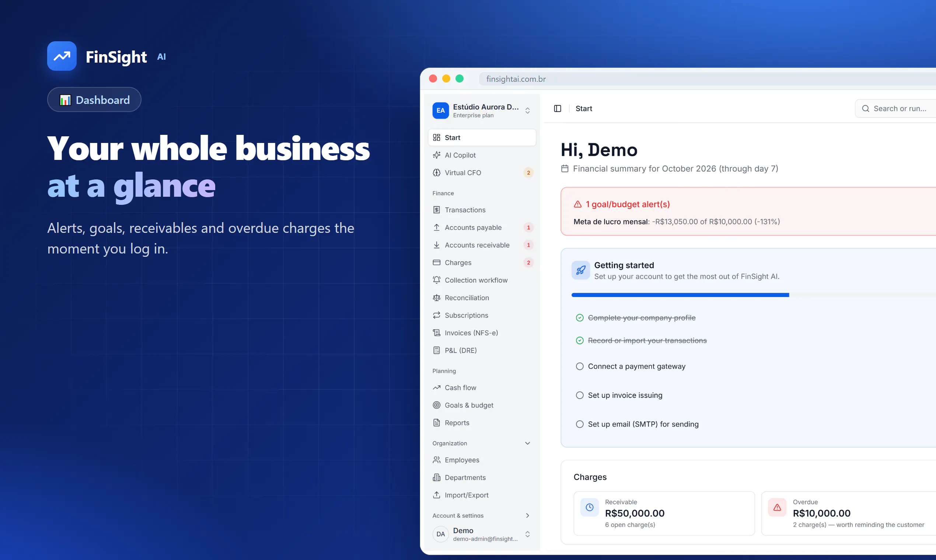Open Set up invoice issuing step
Image resolution: width=936 pixels, height=560 pixels.
(x=625, y=395)
